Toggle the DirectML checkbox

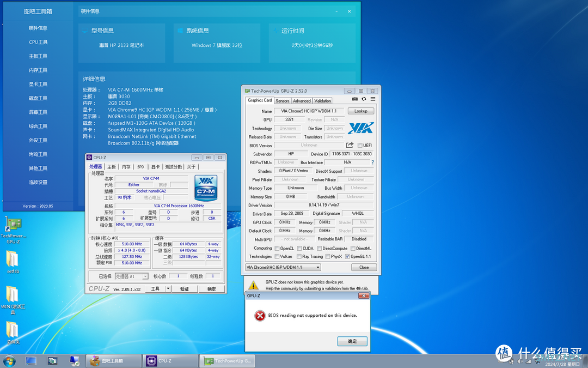tap(353, 248)
